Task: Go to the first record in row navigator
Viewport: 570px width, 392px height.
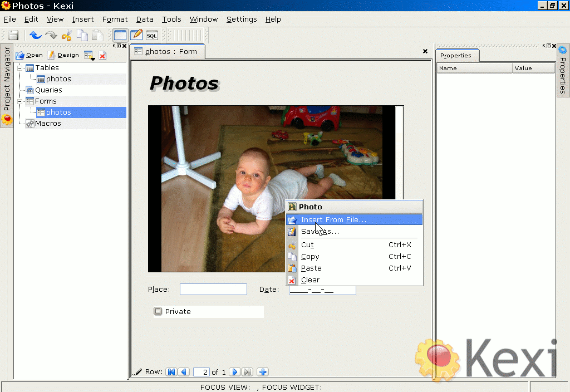Action: point(171,372)
